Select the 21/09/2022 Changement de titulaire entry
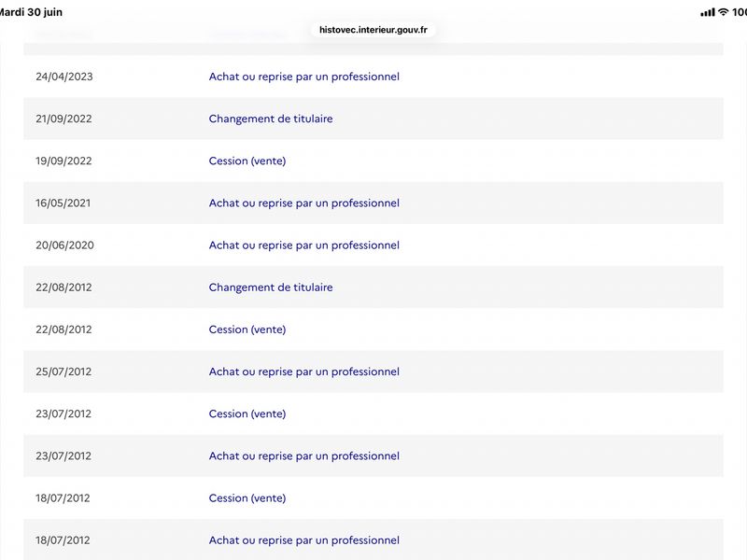The height and width of the screenshot is (560, 747). (x=373, y=119)
